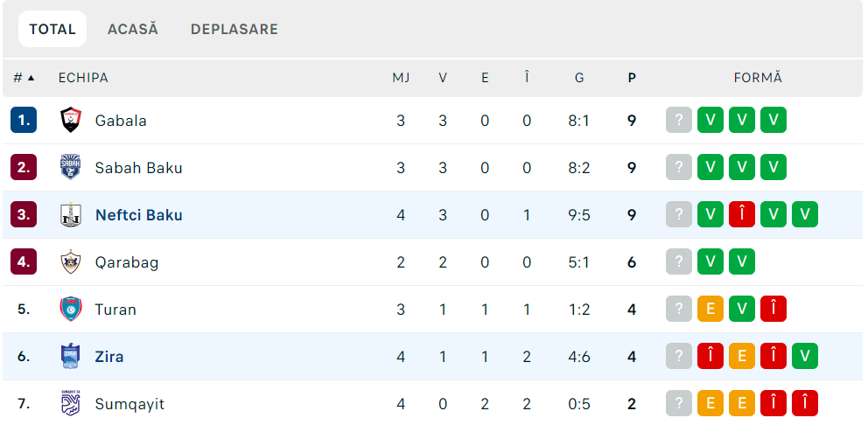The height and width of the screenshot is (425, 868).
Task: Switch to the ACASĂ tab
Action: pyautogui.click(x=133, y=30)
